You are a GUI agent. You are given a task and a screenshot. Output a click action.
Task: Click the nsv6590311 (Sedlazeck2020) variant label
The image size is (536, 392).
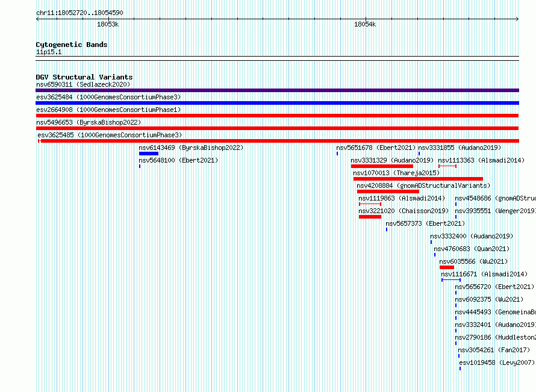pos(83,84)
